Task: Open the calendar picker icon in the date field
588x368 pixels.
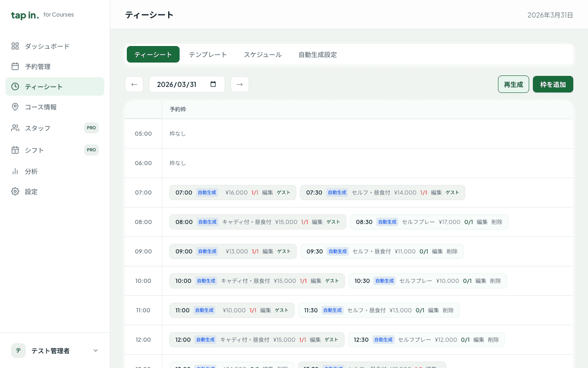Action: pos(213,84)
